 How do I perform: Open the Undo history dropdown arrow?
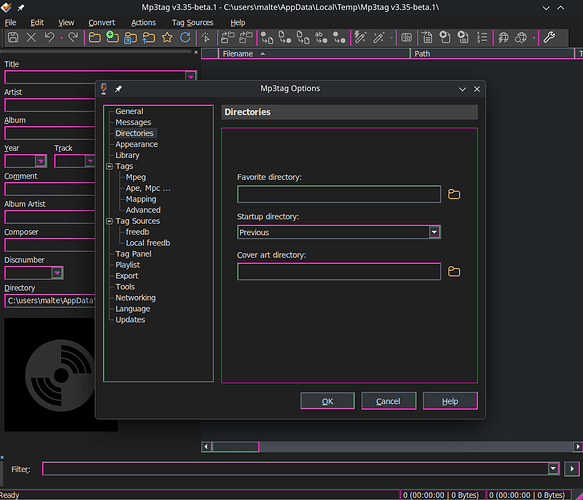point(61,38)
